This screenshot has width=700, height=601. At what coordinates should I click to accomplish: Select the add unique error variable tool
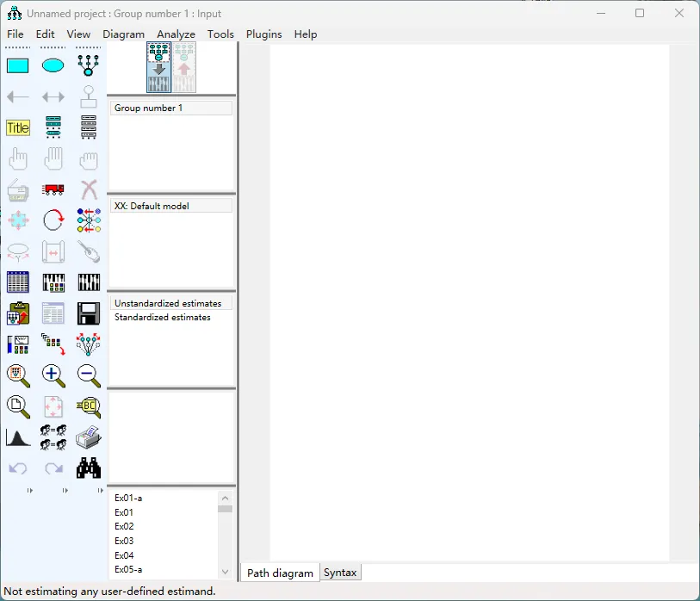click(89, 96)
